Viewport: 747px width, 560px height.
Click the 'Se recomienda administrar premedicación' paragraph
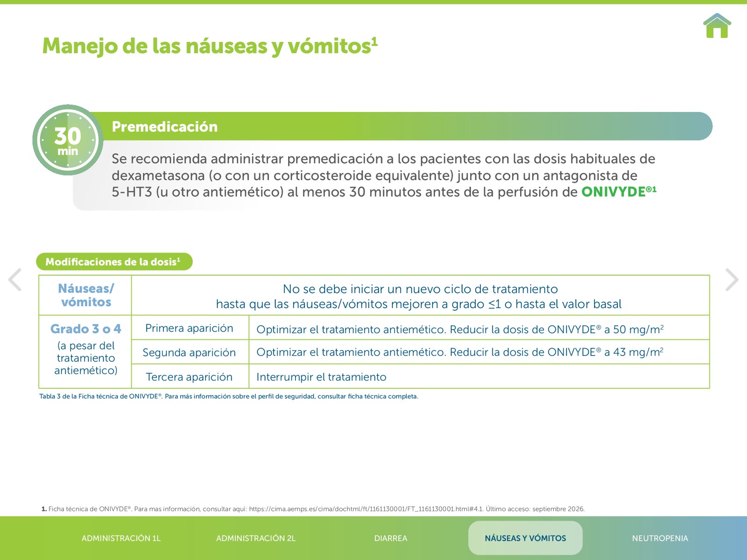pyautogui.click(x=384, y=175)
